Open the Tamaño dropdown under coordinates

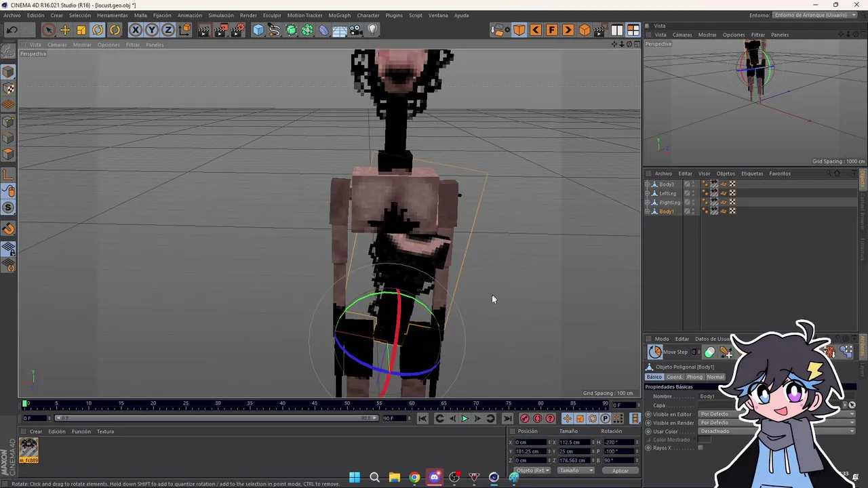(x=576, y=470)
